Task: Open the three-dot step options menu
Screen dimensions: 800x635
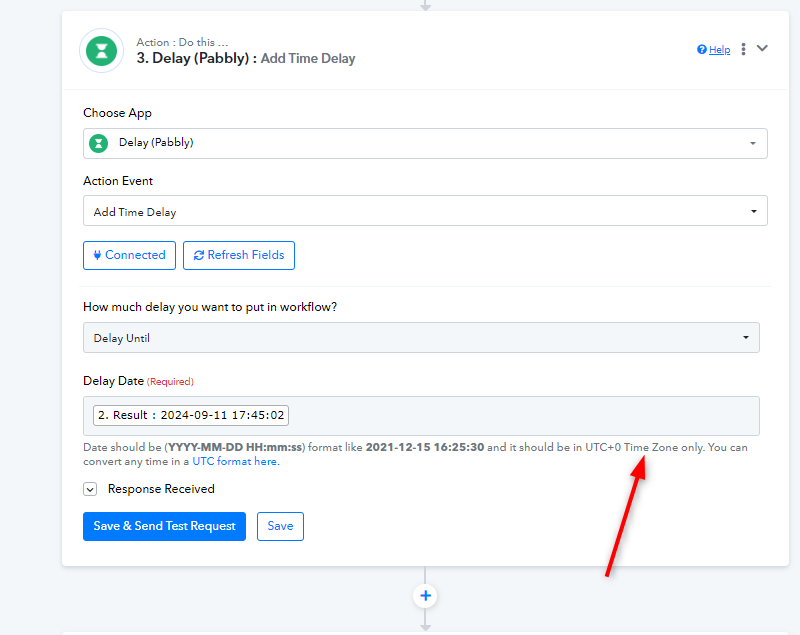Action: (x=743, y=49)
